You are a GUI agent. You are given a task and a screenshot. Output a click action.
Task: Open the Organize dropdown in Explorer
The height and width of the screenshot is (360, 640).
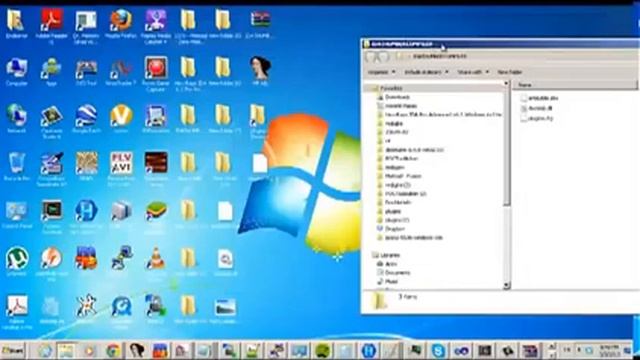pos(381,72)
